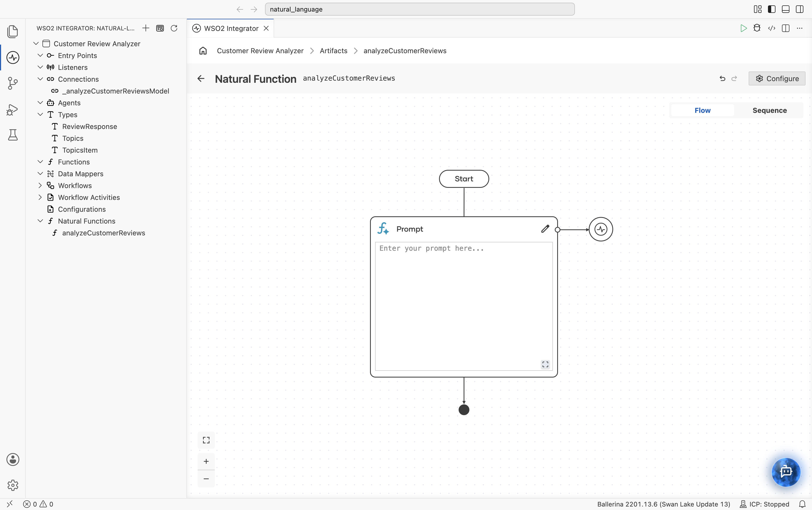Toggle secondary side bar visibility
This screenshot has width=812, height=510.
[800, 9]
